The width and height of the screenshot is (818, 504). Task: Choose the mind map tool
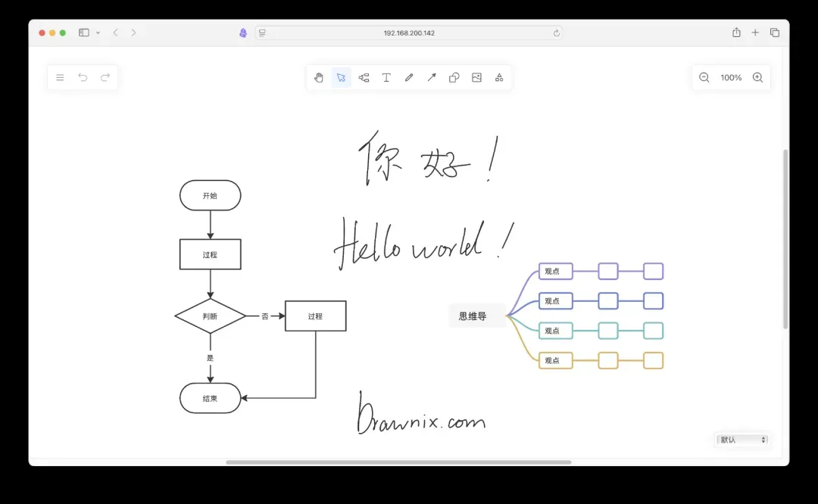coord(364,77)
